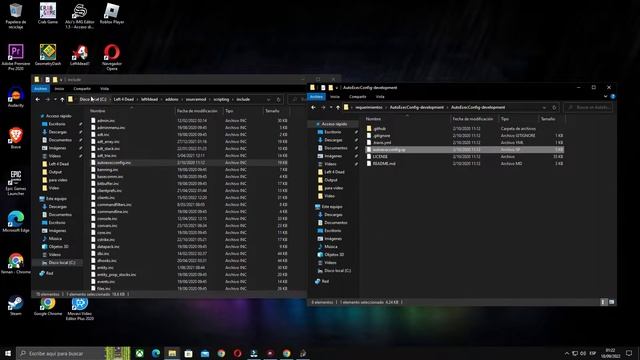Screen dimensions: 640x360
Task: Launch Epic Games Launcher shortcut
Action: (16, 183)
